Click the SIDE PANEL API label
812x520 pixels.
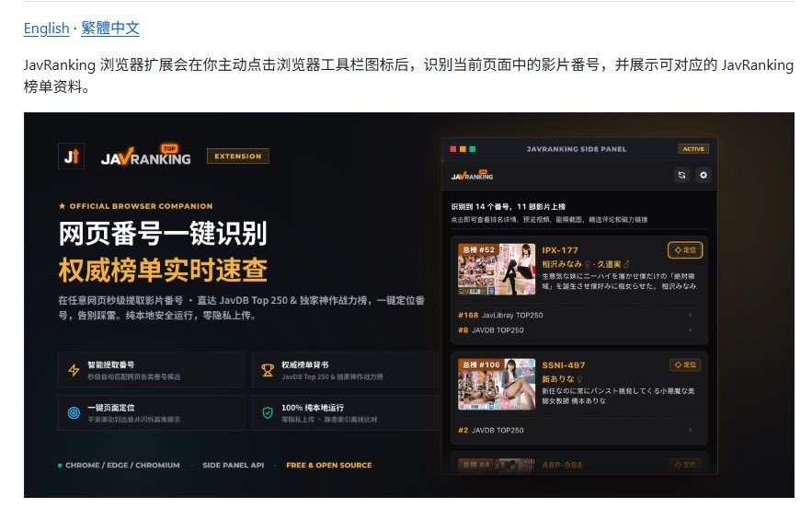[x=233, y=465]
